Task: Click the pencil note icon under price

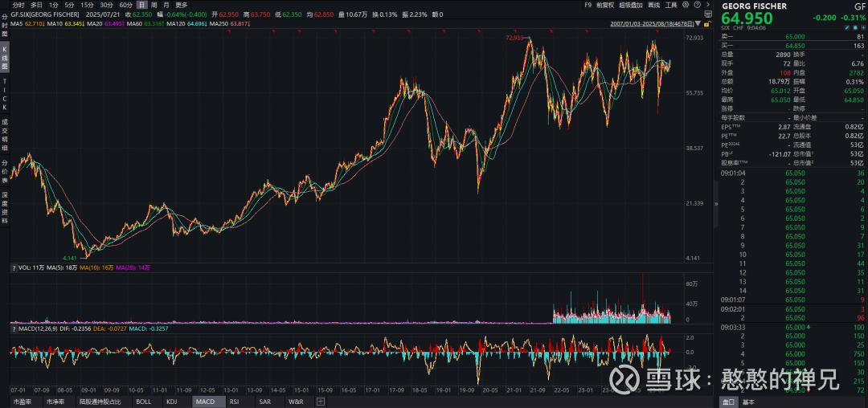Action: 847,27
